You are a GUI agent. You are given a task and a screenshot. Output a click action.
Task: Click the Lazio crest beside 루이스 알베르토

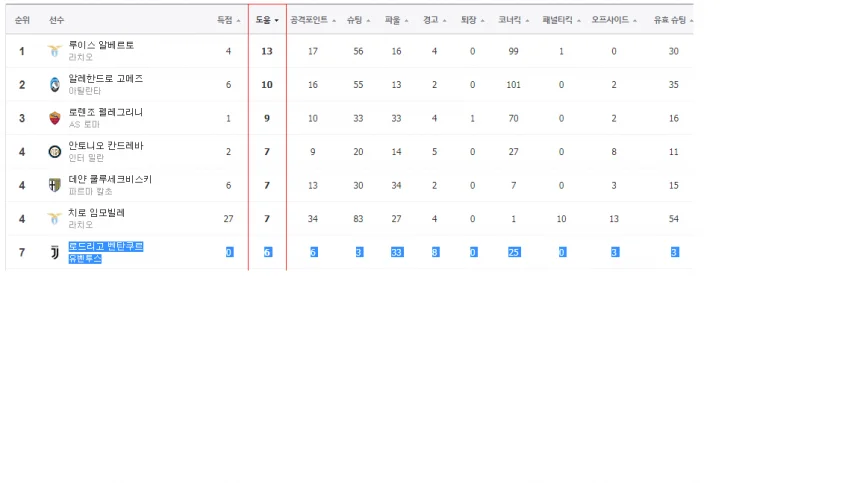pos(54,51)
